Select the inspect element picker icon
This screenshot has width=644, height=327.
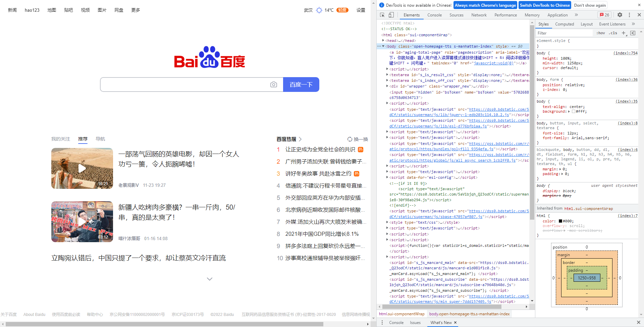(x=382, y=15)
